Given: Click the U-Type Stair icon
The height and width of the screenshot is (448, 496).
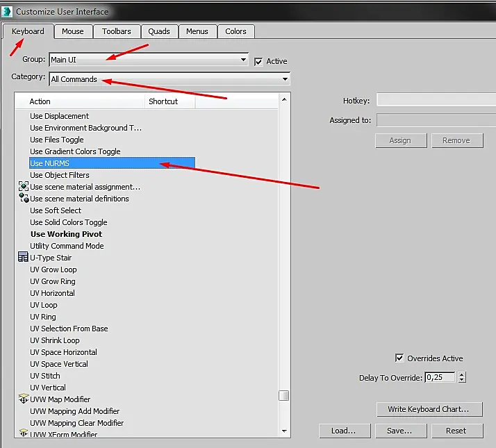Looking at the screenshot, I should point(23,257).
